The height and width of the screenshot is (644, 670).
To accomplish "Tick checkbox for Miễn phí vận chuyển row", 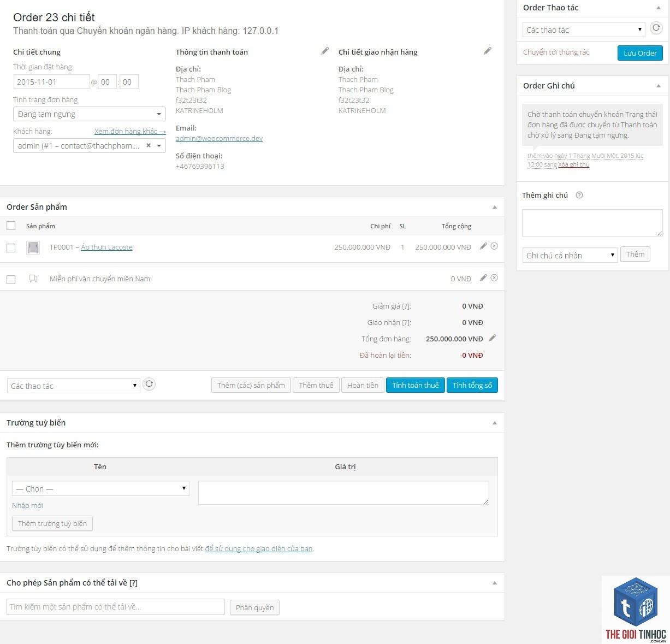I will point(11,279).
